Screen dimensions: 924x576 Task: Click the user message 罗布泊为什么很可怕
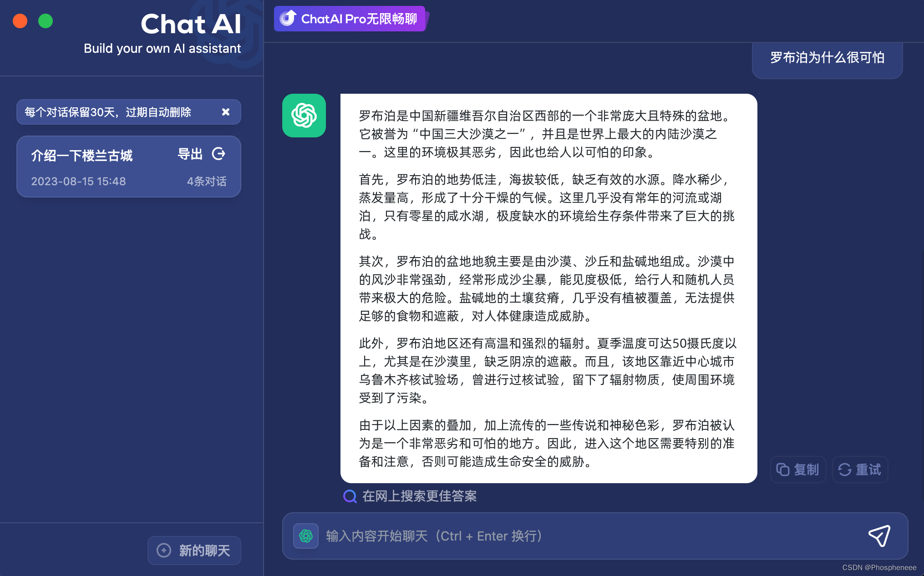[827, 58]
